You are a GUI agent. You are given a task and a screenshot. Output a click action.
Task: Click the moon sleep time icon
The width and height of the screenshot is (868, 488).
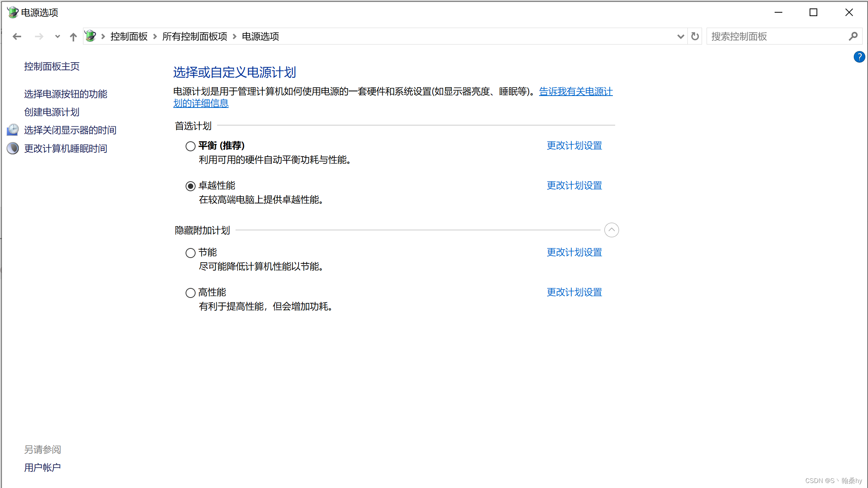coord(13,148)
